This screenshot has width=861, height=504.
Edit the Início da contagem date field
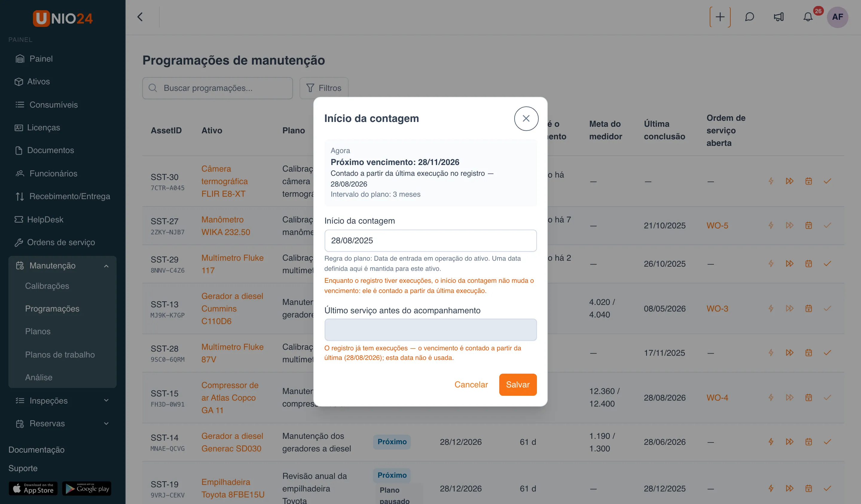point(430,241)
